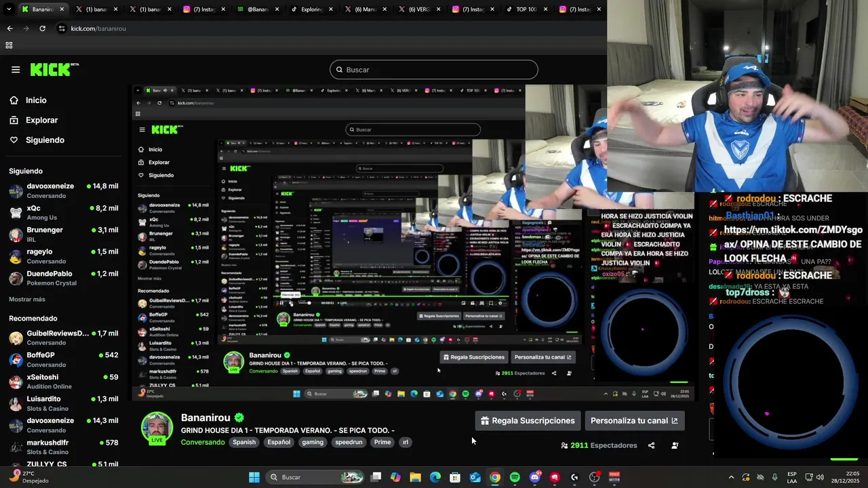Expand following list with Mostrar más
The height and width of the screenshot is (488, 868).
pyautogui.click(x=27, y=299)
